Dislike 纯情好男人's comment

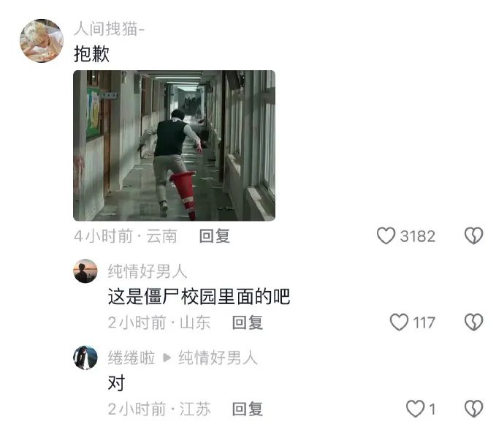tap(474, 322)
